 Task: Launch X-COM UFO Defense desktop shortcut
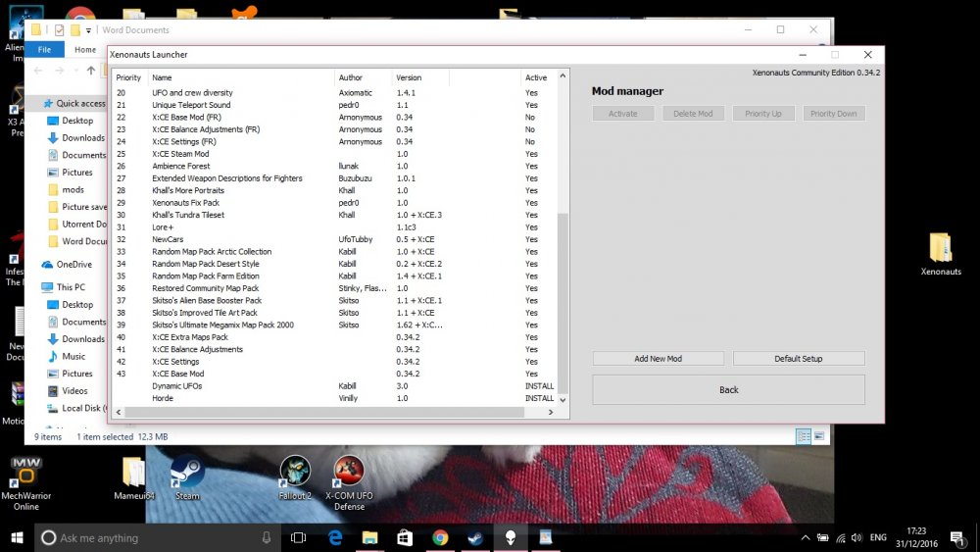(x=349, y=482)
